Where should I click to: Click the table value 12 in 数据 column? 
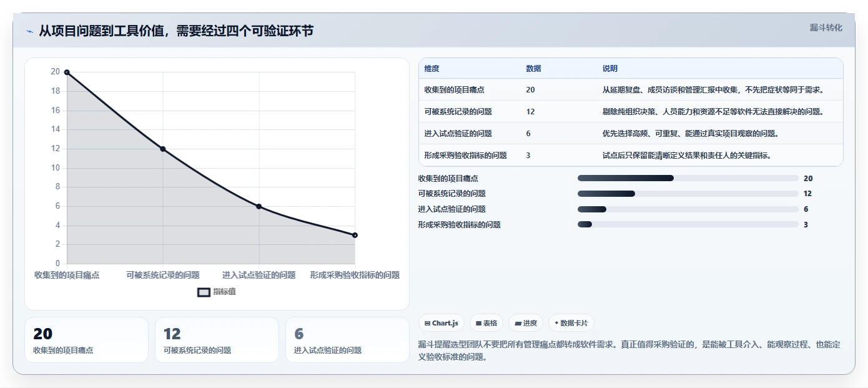coord(531,112)
